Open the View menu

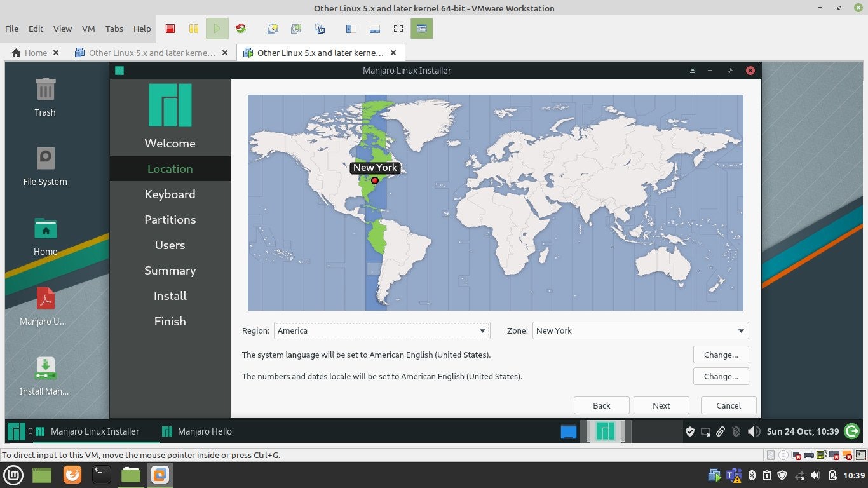(62, 29)
